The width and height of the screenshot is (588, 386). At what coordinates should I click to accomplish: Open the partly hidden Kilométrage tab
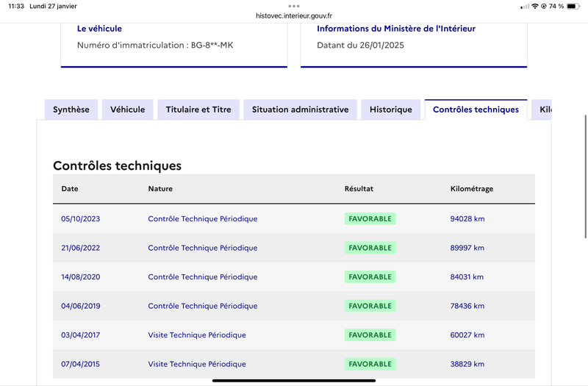542,110
